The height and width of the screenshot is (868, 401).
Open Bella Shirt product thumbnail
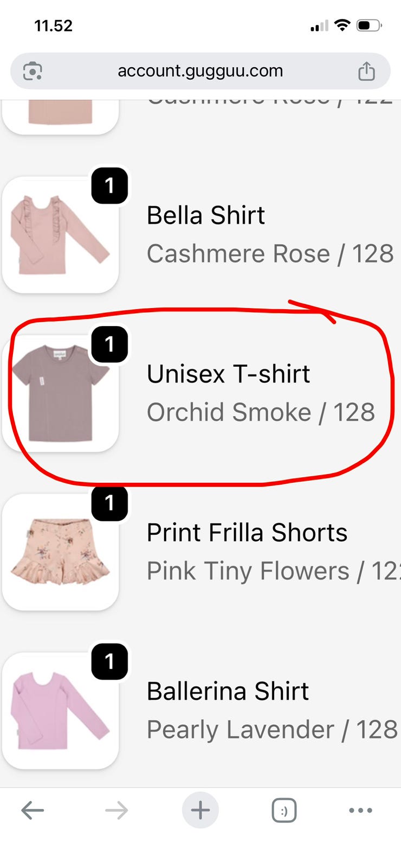(60, 234)
